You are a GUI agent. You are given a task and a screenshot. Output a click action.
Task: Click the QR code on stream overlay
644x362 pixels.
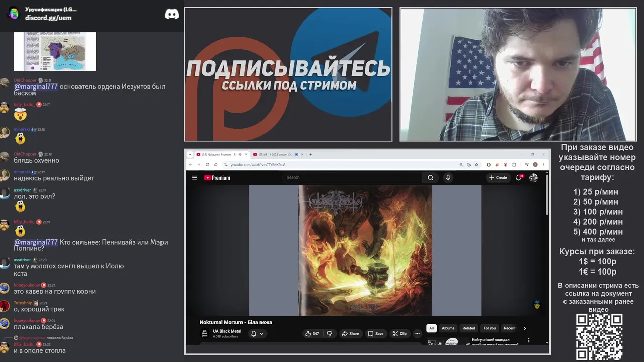point(599,337)
